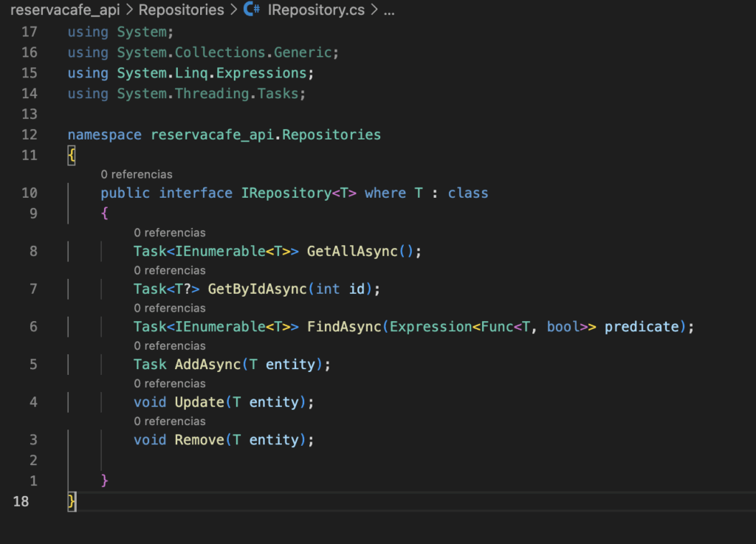Click the highlighted closing brace on last line
756x544 pixels.
(72, 501)
